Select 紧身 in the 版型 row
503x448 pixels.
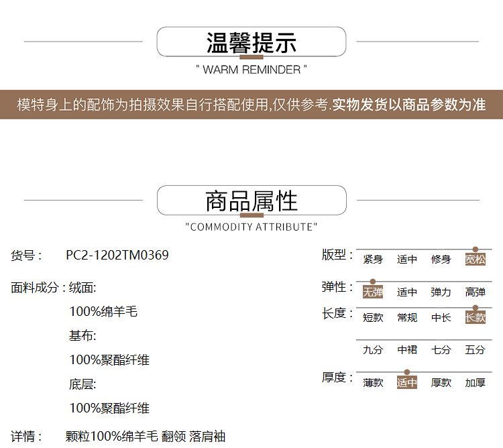[373, 260]
